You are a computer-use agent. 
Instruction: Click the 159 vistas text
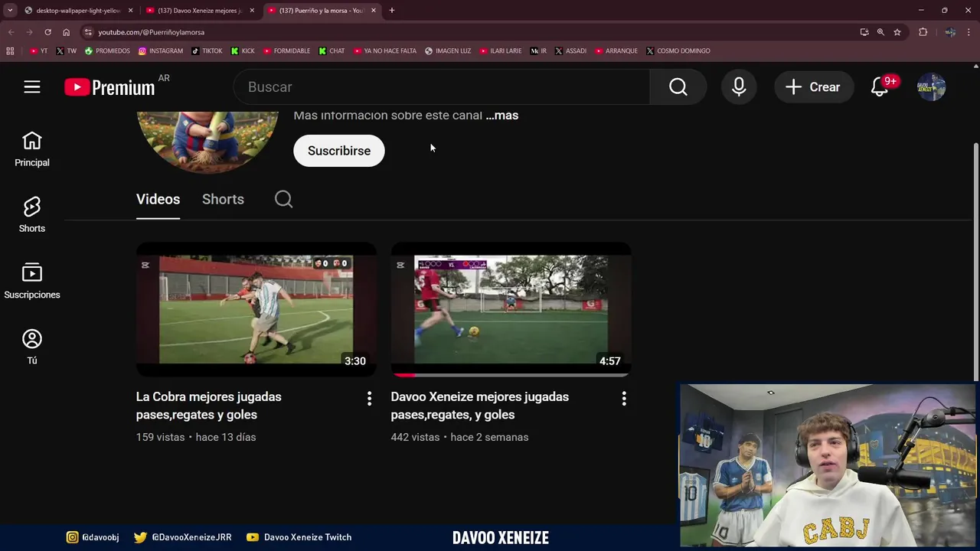tap(160, 437)
